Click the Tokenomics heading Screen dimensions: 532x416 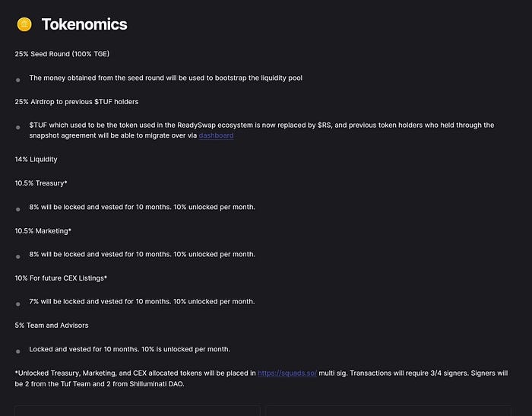(84, 24)
